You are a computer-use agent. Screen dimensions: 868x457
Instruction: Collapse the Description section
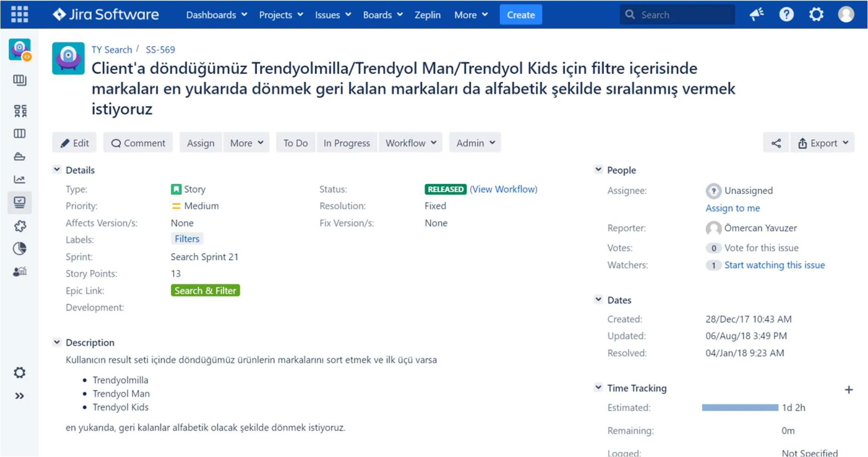pyautogui.click(x=56, y=342)
